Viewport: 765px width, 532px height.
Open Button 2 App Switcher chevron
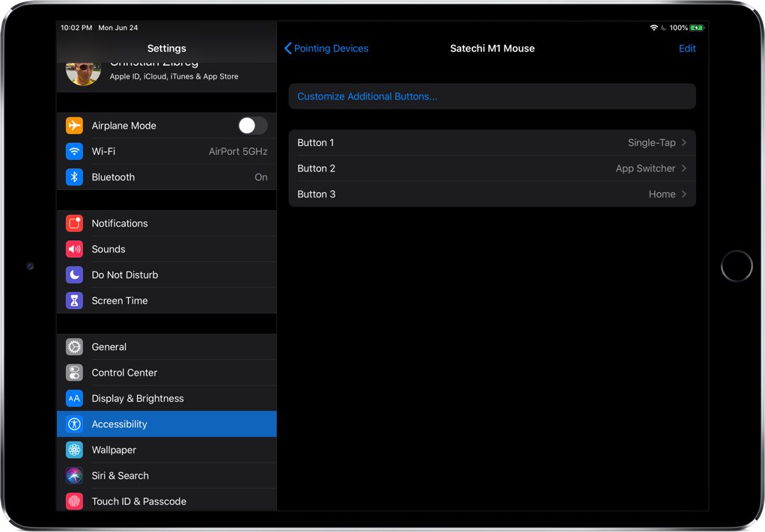683,168
